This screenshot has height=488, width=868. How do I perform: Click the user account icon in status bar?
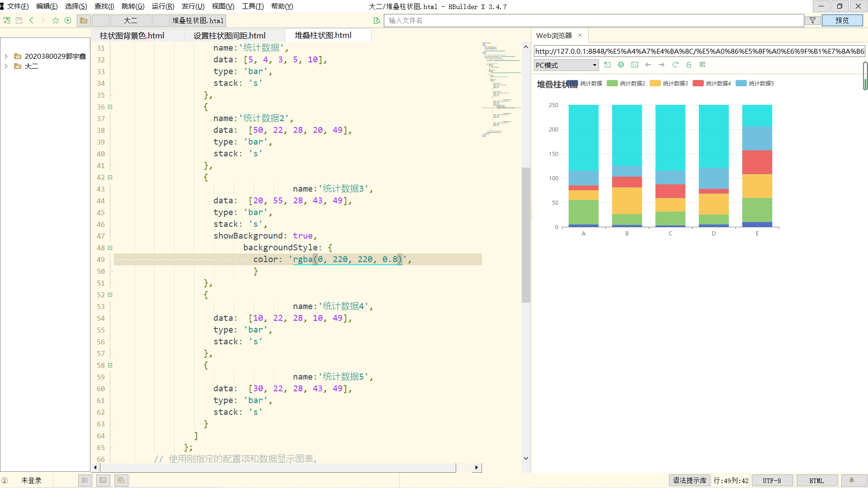pyautogui.click(x=5, y=480)
